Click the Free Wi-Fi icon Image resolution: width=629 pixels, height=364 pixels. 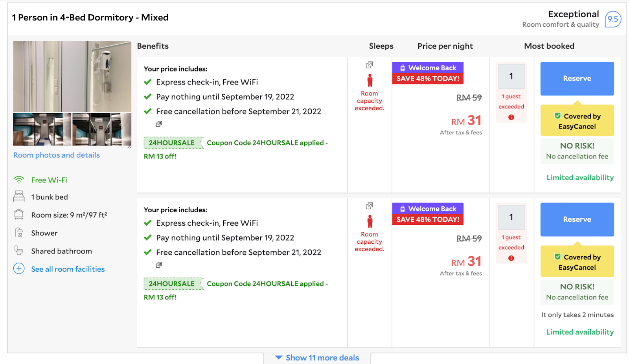coord(19,180)
